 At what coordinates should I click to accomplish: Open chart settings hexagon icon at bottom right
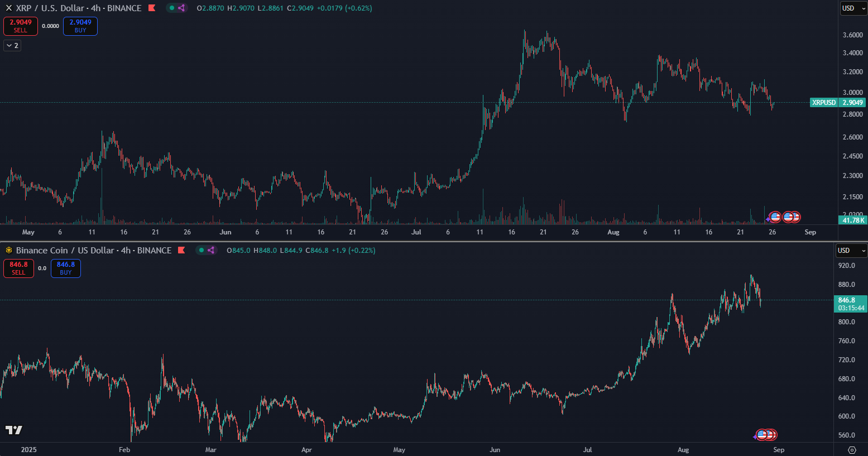[852, 450]
